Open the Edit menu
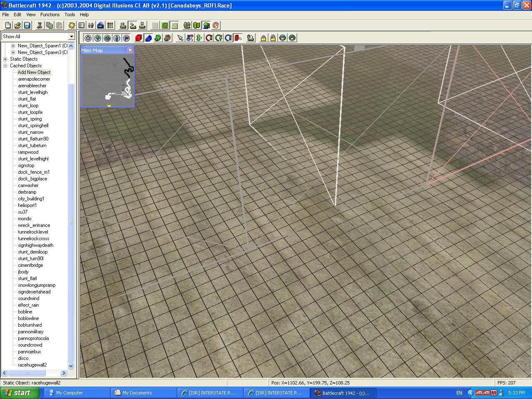 [x=17, y=15]
